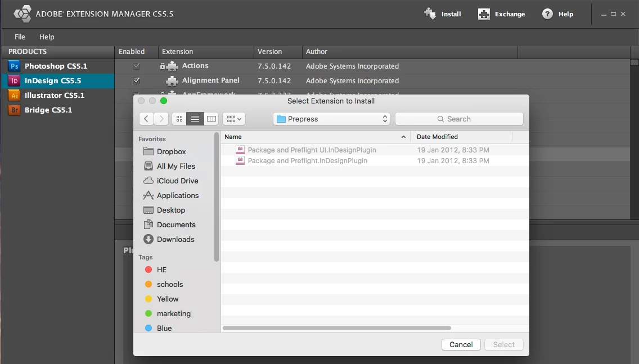The width and height of the screenshot is (639, 364).
Task: Select Package and Preflight UI.InDesignPlugin file
Action: click(x=375, y=150)
